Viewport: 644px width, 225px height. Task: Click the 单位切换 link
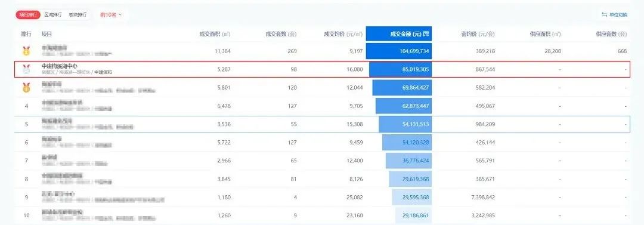[x=618, y=15]
